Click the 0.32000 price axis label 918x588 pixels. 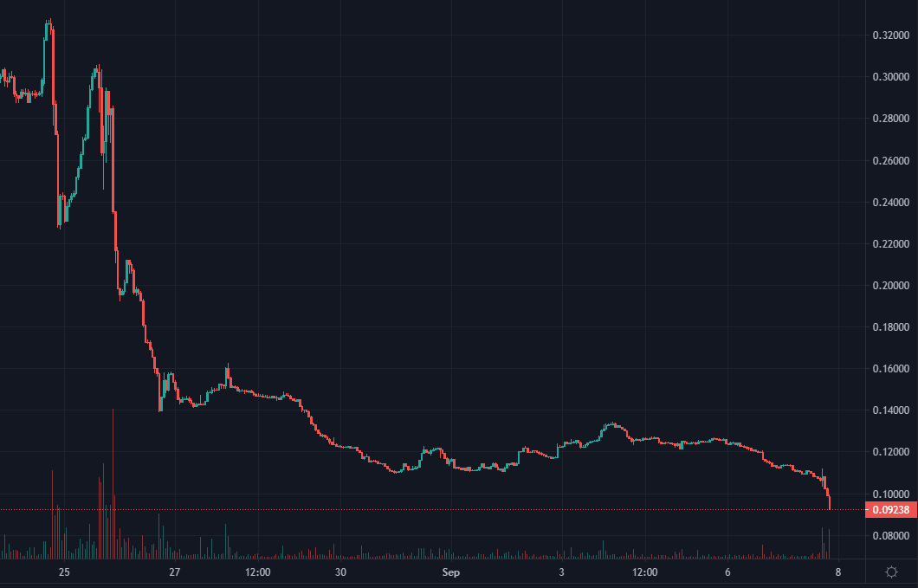coord(891,36)
